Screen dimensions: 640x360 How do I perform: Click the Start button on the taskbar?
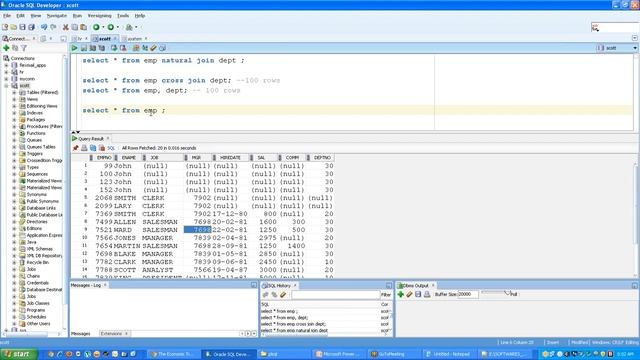pos(19,354)
